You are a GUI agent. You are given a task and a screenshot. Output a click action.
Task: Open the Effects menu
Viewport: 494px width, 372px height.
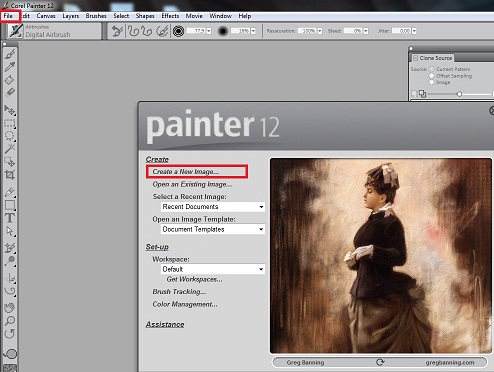(x=170, y=16)
